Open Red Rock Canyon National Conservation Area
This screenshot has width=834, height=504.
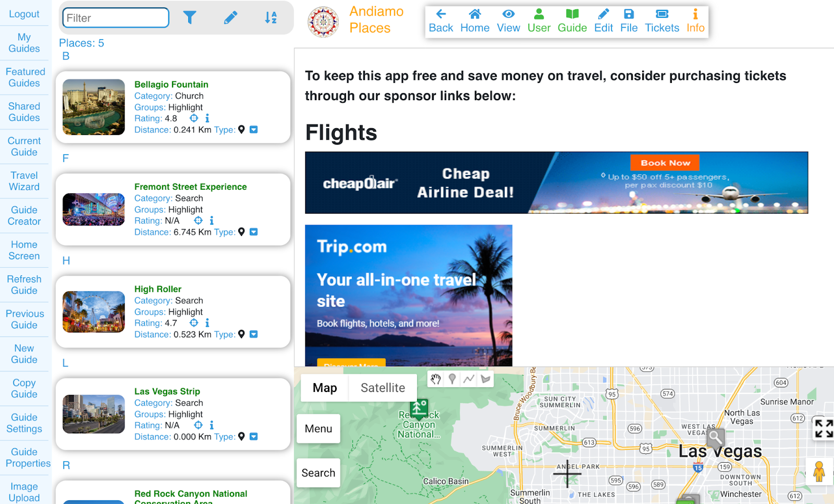pos(191,497)
